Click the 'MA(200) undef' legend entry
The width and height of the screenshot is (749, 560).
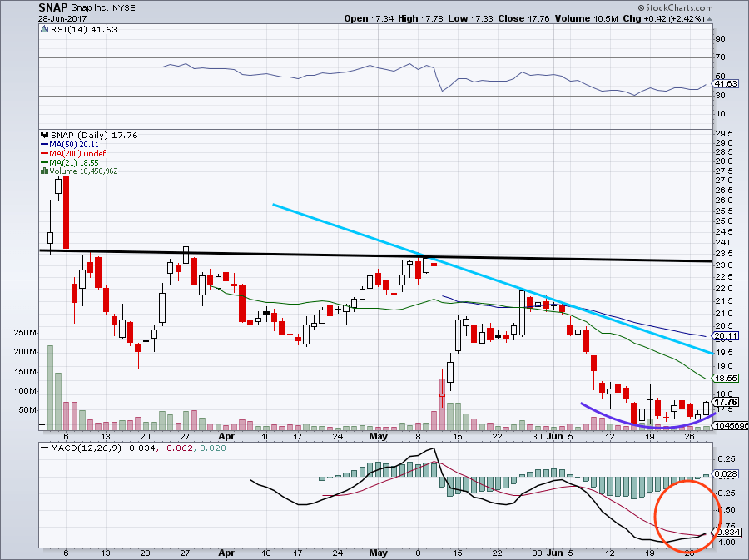tap(77, 153)
